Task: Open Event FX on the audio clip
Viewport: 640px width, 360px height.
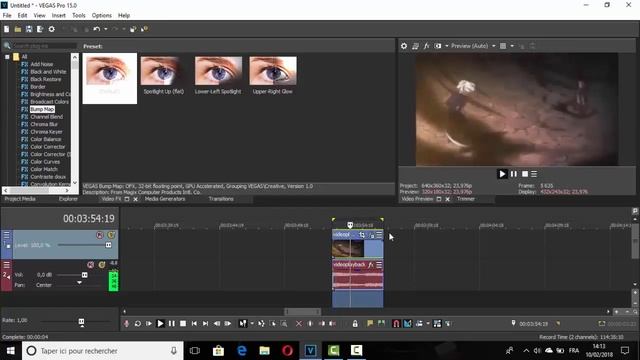Action: tap(371, 265)
